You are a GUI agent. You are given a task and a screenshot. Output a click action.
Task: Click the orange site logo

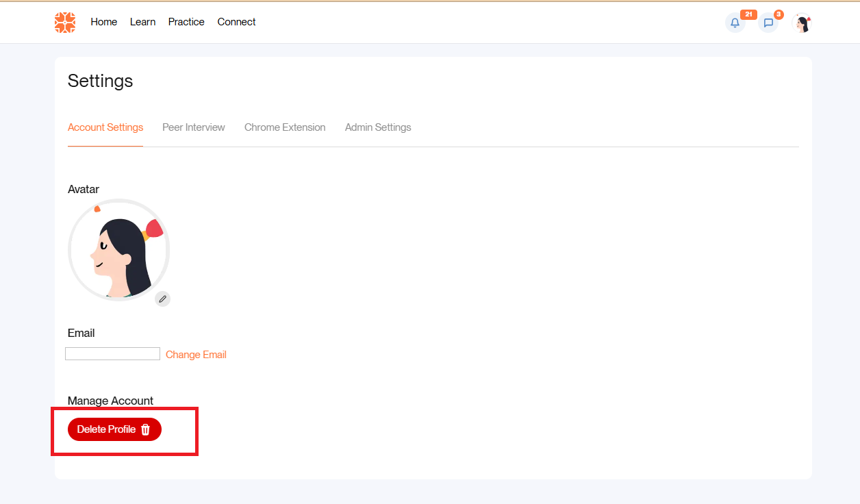click(x=65, y=22)
